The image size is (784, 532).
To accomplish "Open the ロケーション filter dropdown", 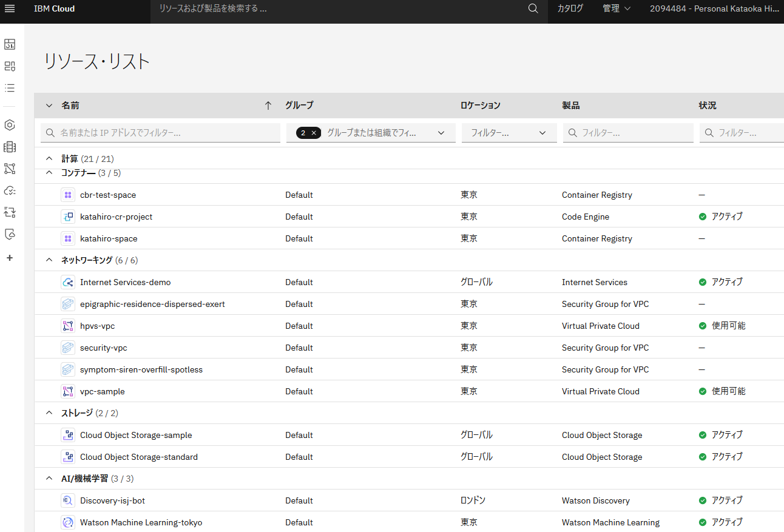I will pyautogui.click(x=509, y=133).
